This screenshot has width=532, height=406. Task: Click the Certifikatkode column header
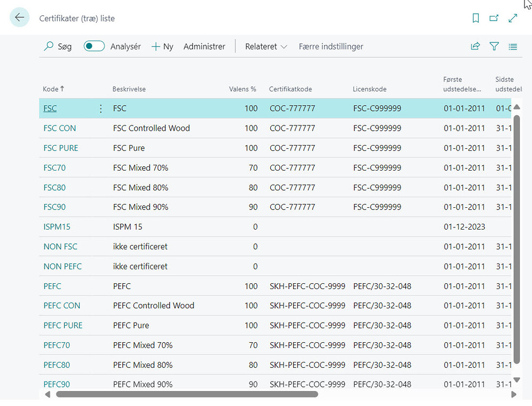290,89
